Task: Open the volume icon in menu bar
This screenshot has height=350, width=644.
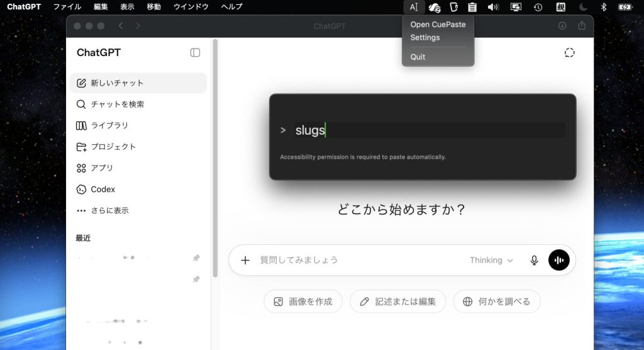Action: [493, 7]
